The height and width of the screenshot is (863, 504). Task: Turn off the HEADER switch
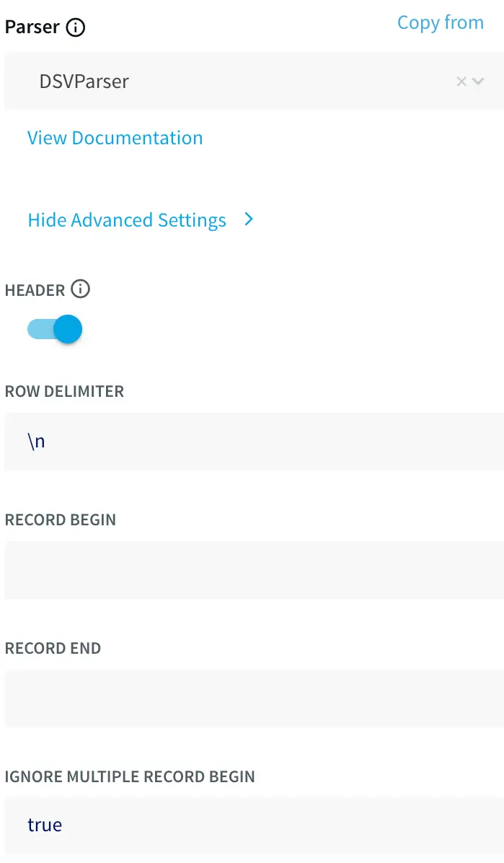click(56, 330)
